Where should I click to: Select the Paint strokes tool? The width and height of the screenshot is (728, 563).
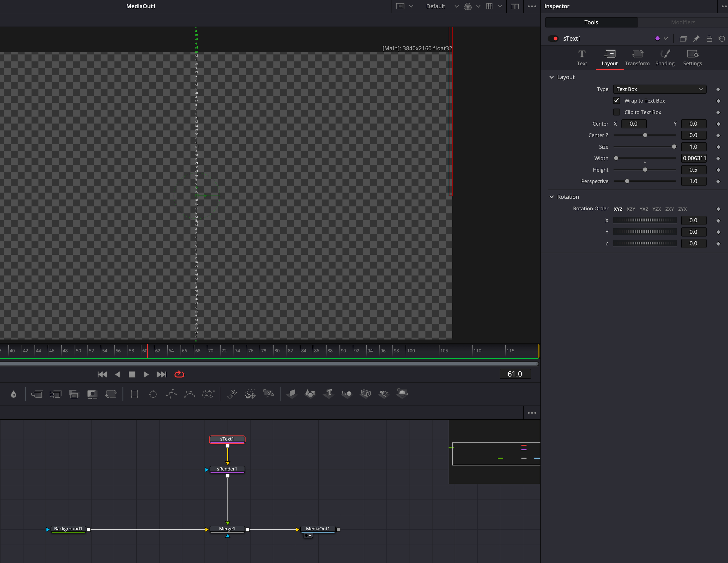[x=208, y=394]
